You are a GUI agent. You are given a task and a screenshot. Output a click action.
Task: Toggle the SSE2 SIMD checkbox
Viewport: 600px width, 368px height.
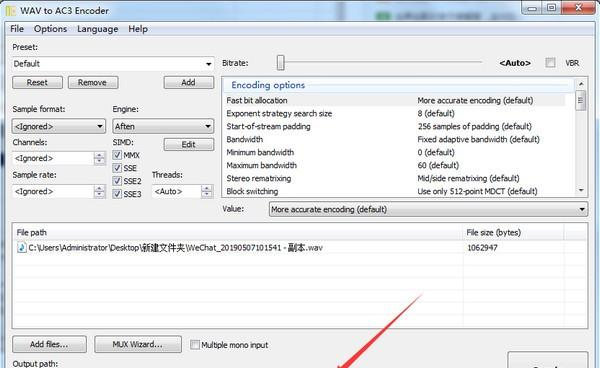[x=117, y=181]
